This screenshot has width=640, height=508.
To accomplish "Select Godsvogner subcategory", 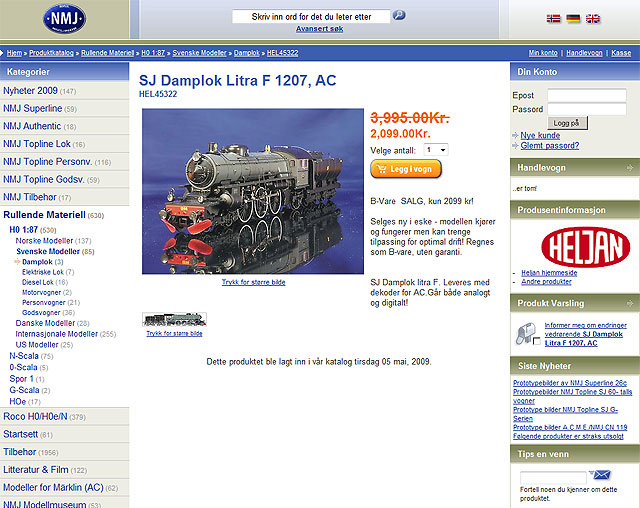I will pos(41,313).
